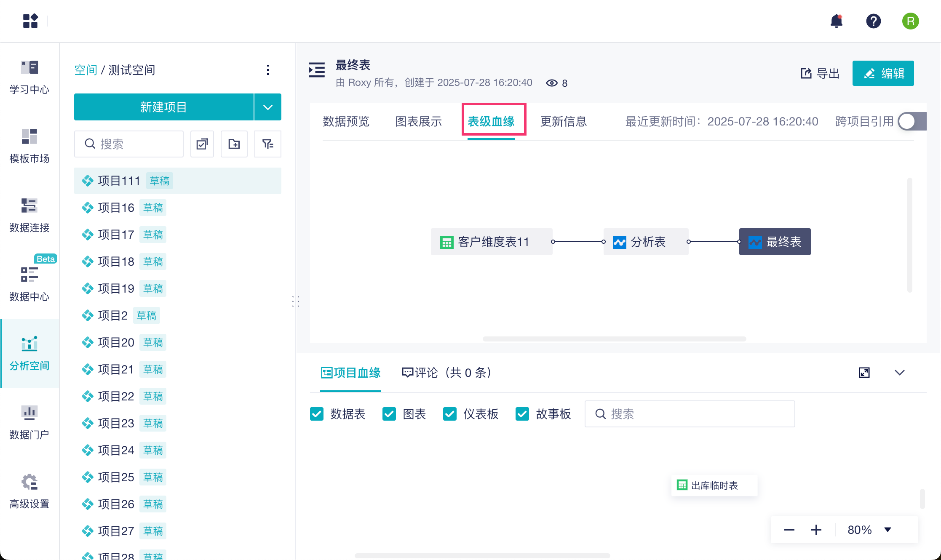Click the filter sort icon
941x560 pixels.
point(267,144)
